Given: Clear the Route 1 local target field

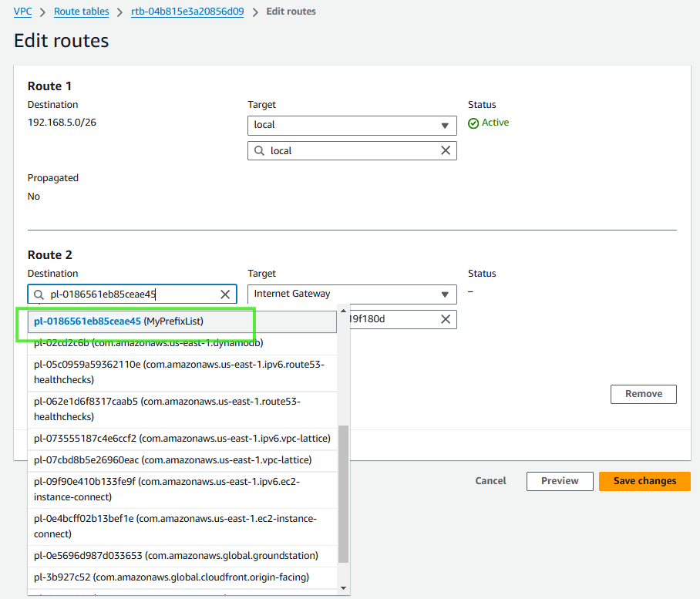Looking at the screenshot, I should [x=445, y=151].
